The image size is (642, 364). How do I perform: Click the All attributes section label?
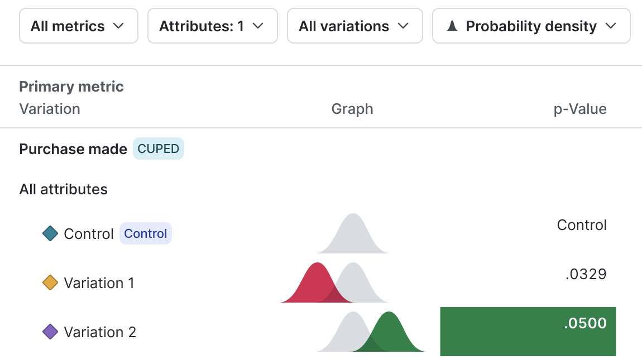pos(63,189)
